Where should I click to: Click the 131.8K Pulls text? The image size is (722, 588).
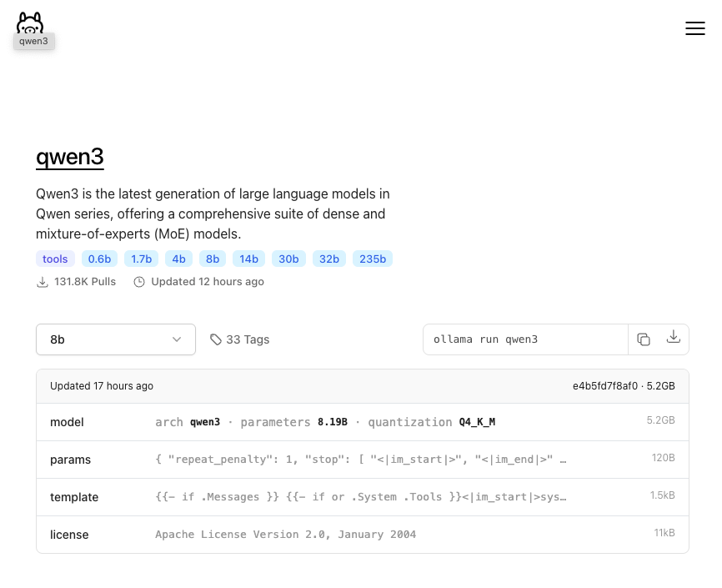85,282
